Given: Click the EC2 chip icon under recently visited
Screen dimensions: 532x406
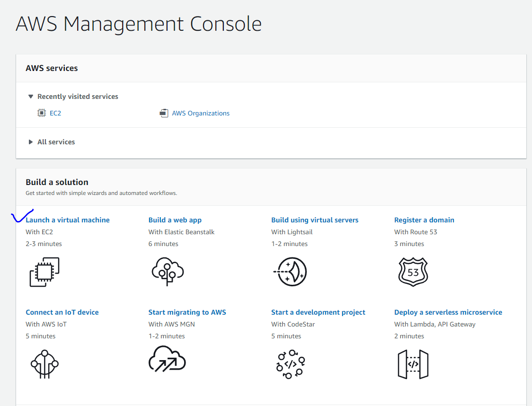Looking at the screenshot, I should click(x=41, y=113).
